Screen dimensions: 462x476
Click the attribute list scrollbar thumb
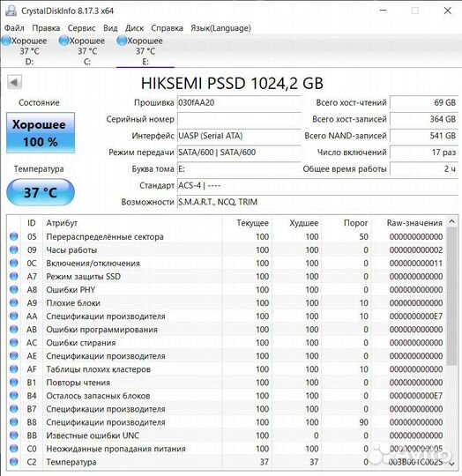pyautogui.click(x=451, y=296)
